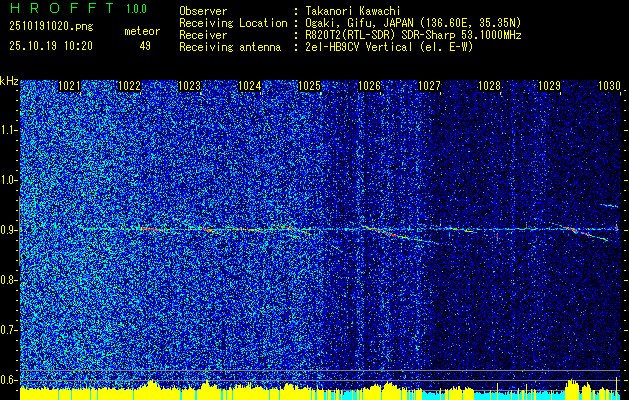
Task: Click the 1.1 kHz frequency tick
Action: (7, 130)
